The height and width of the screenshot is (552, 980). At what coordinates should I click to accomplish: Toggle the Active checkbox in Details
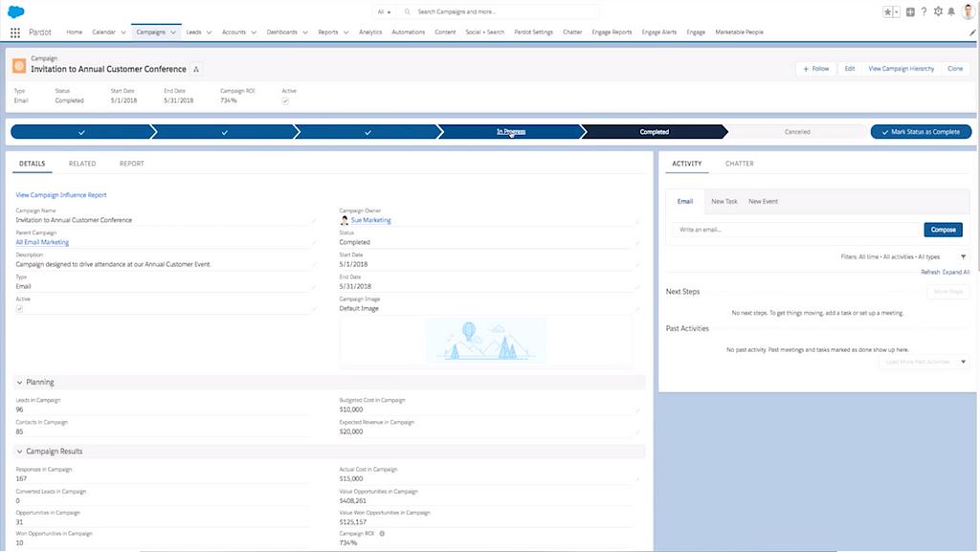tap(20, 309)
